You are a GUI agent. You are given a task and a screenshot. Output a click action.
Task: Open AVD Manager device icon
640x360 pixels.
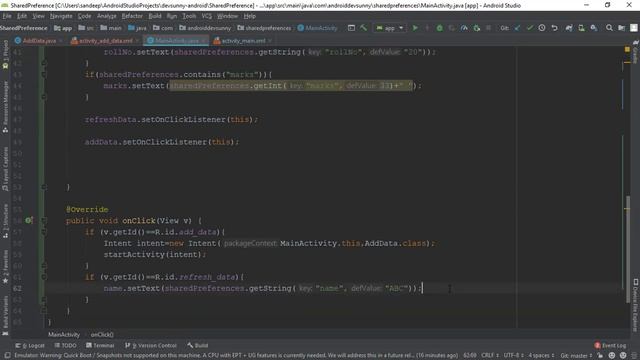(581, 28)
